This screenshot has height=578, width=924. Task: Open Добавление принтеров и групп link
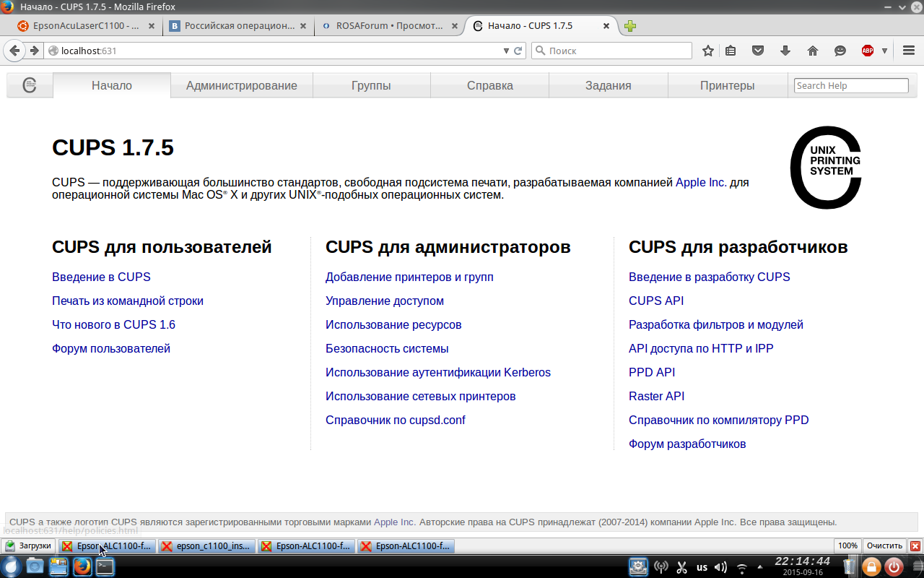[409, 277]
